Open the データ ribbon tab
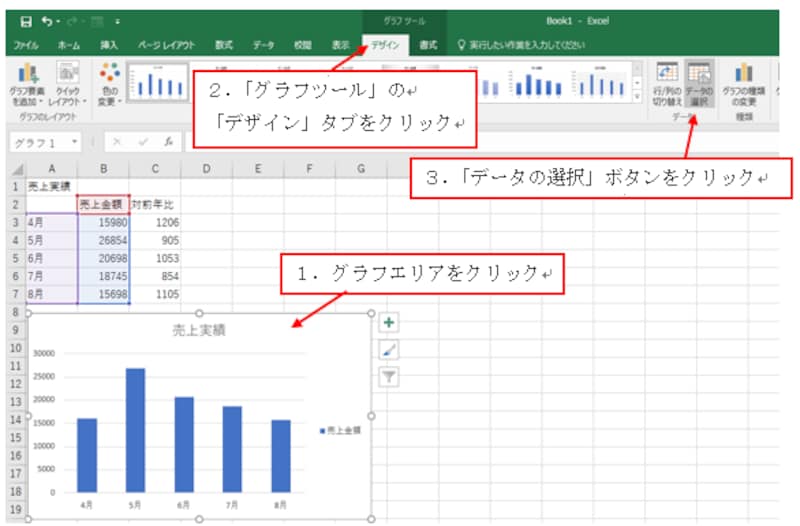 click(x=263, y=45)
